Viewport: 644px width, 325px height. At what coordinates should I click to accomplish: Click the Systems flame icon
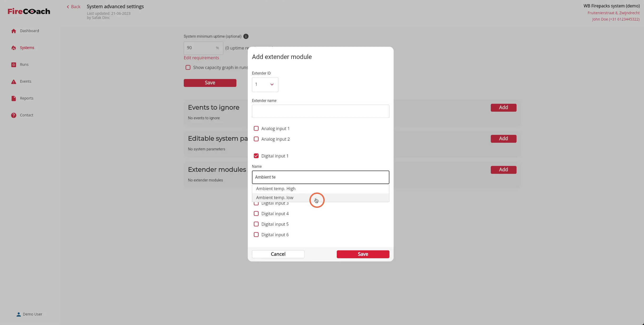click(14, 48)
